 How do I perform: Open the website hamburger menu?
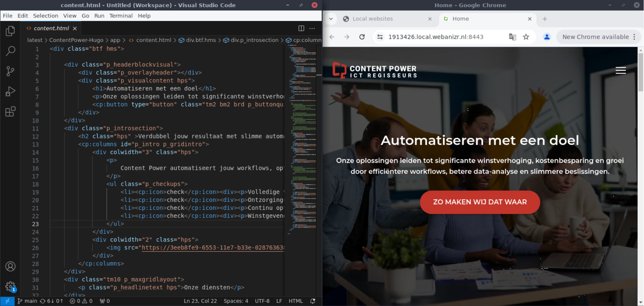pyautogui.click(x=621, y=70)
